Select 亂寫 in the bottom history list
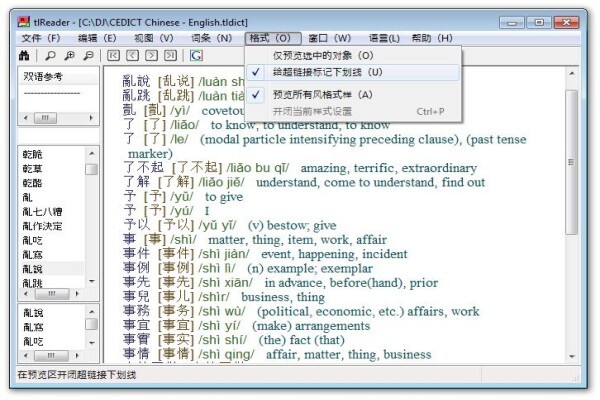Screen dimensions: 600x400 (33, 327)
